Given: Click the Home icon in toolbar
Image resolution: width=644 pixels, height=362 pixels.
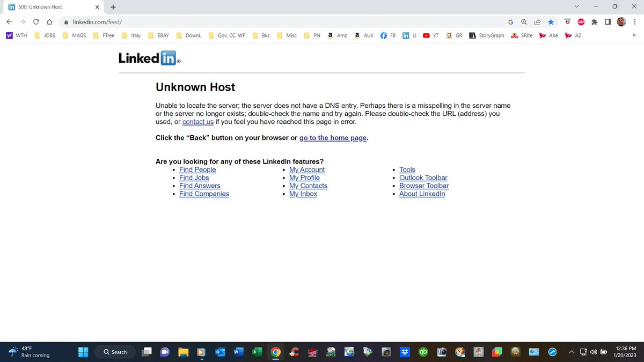Looking at the screenshot, I should (x=49, y=22).
